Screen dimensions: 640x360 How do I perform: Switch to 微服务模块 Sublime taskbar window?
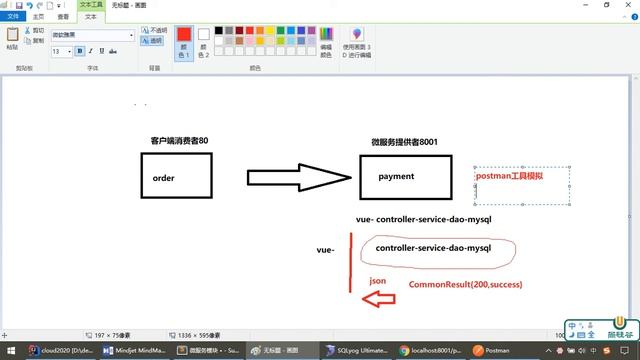[208, 351]
